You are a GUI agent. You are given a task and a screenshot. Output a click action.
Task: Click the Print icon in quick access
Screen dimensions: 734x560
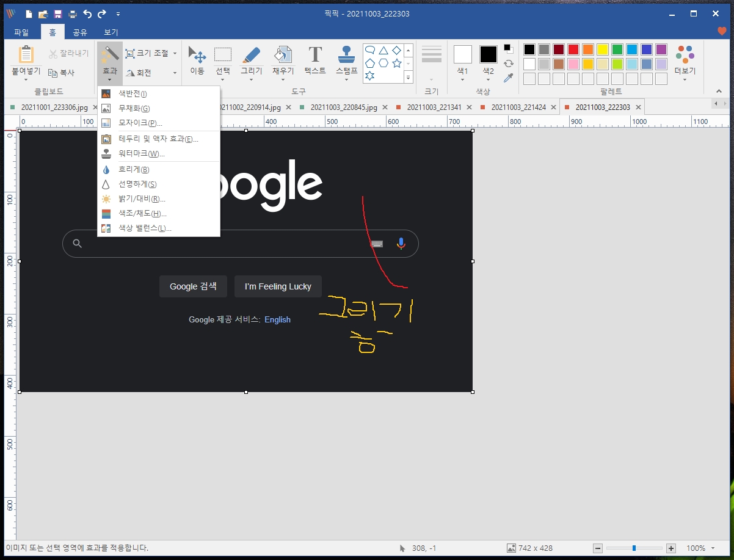(x=72, y=13)
